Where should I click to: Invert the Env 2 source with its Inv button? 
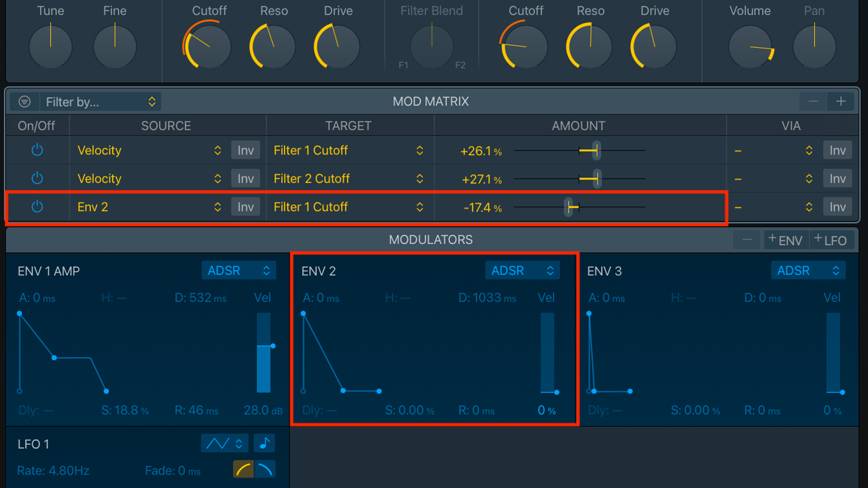245,206
